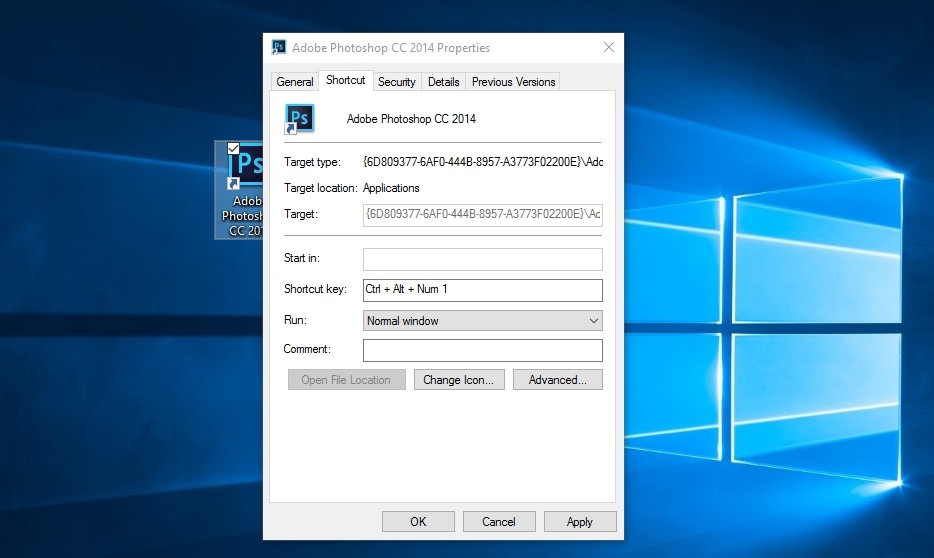
Task: Confirm the dialog with OK
Action: tap(418, 522)
